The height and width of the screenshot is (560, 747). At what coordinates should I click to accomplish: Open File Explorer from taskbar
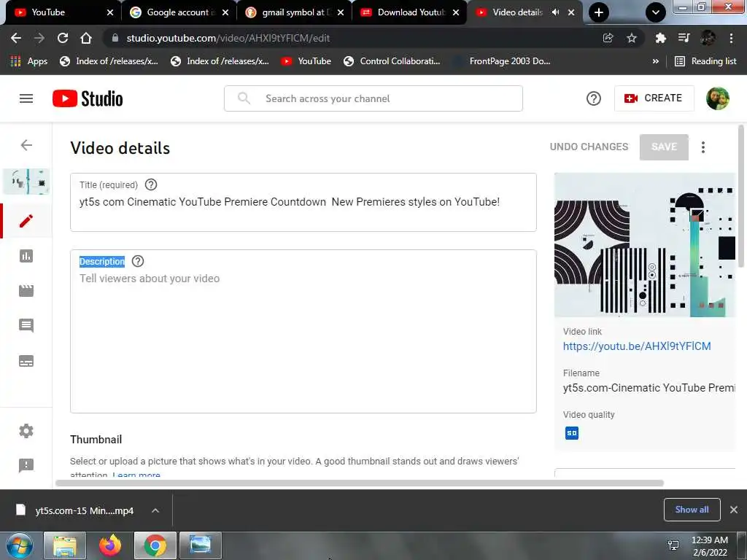click(x=65, y=545)
